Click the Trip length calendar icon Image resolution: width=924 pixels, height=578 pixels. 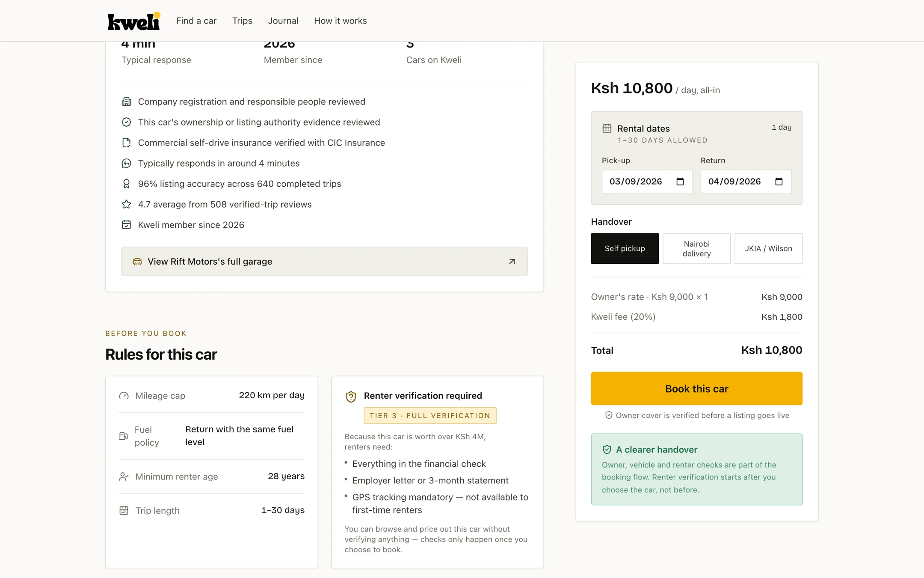pos(124,510)
